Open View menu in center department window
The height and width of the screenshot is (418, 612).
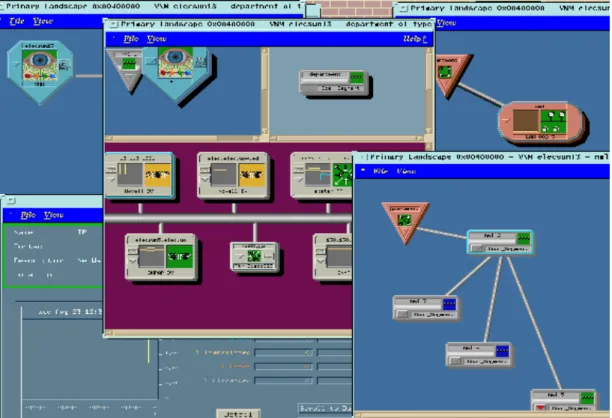pos(156,39)
